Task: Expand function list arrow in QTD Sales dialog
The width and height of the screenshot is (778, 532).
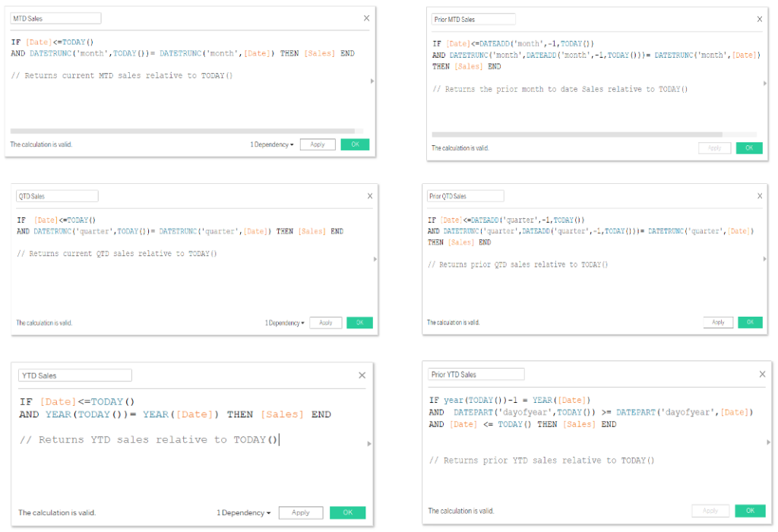Action: point(375,259)
